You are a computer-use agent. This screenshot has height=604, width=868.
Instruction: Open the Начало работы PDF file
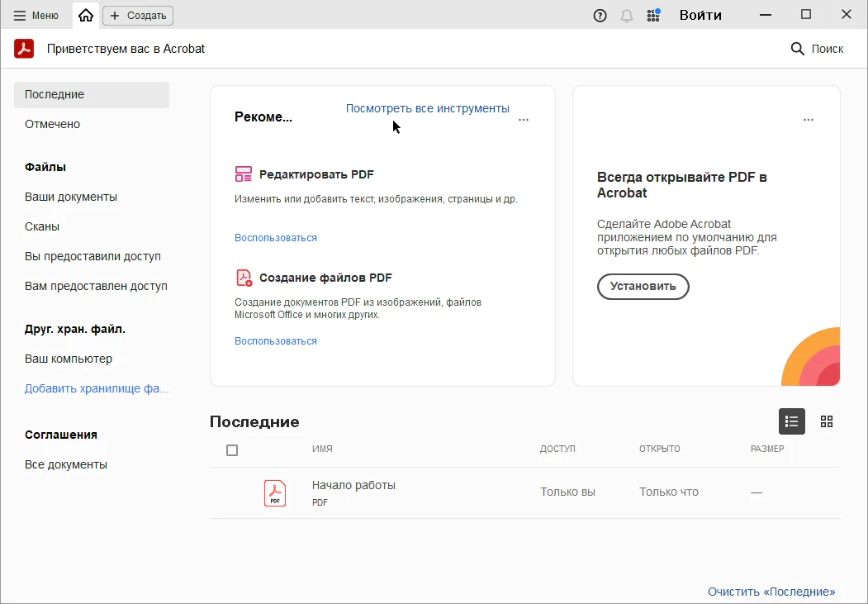353,485
